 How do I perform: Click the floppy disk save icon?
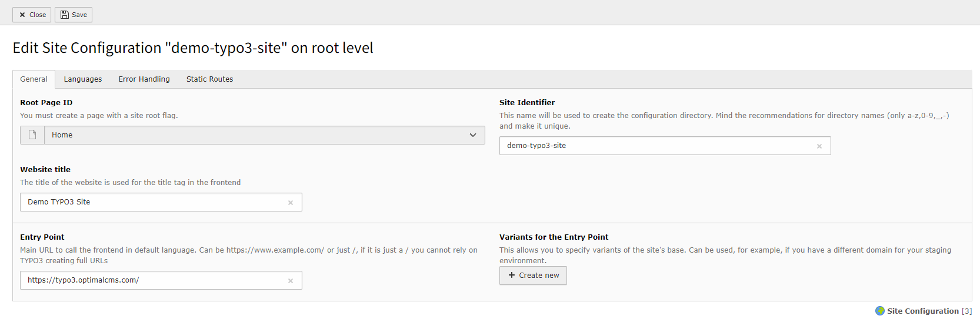click(x=65, y=15)
